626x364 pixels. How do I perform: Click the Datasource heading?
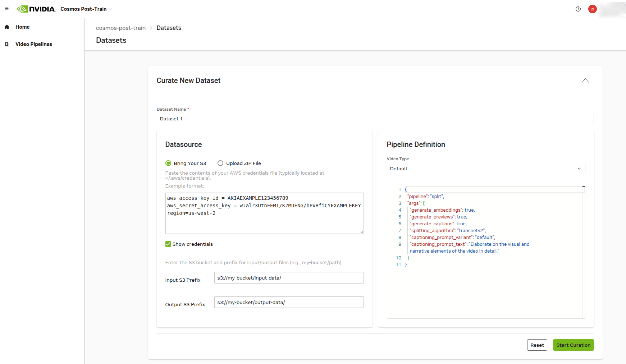point(183,144)
